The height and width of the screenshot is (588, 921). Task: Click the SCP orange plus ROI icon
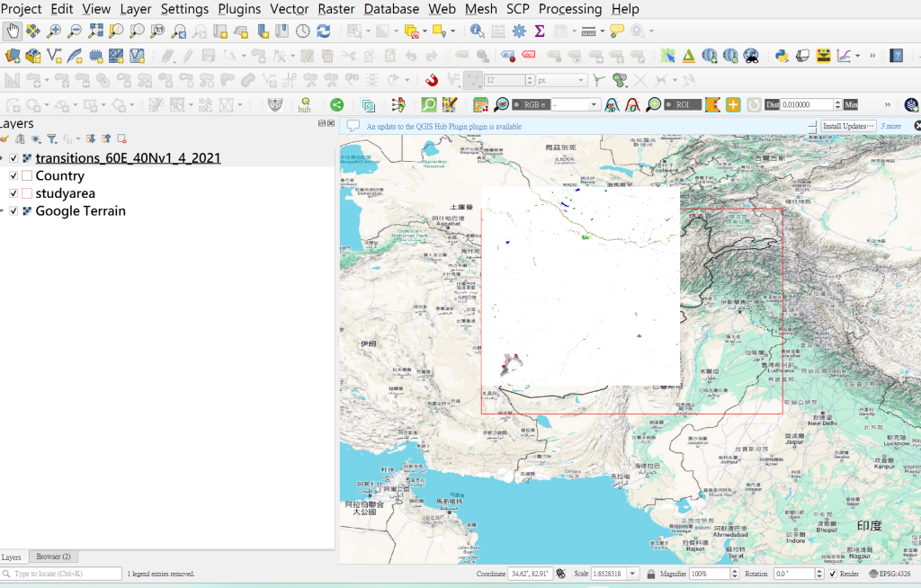733,104
